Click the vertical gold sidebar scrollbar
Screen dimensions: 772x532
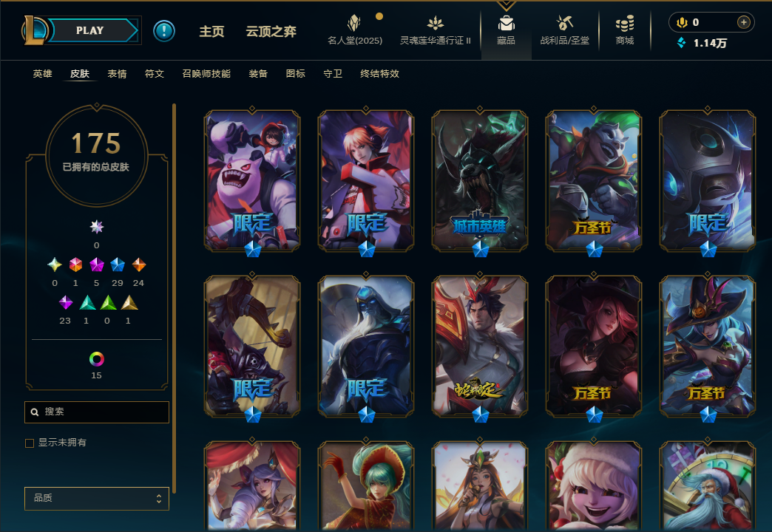point(175,299)
